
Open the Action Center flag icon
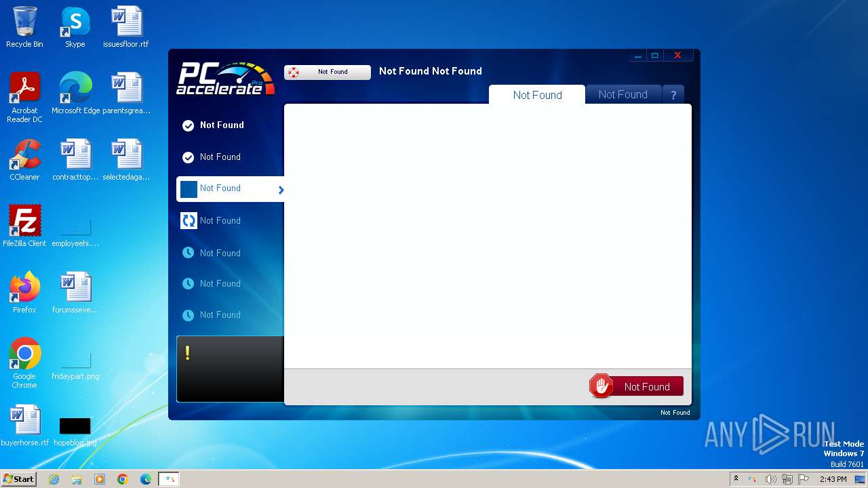coord(803,479)
